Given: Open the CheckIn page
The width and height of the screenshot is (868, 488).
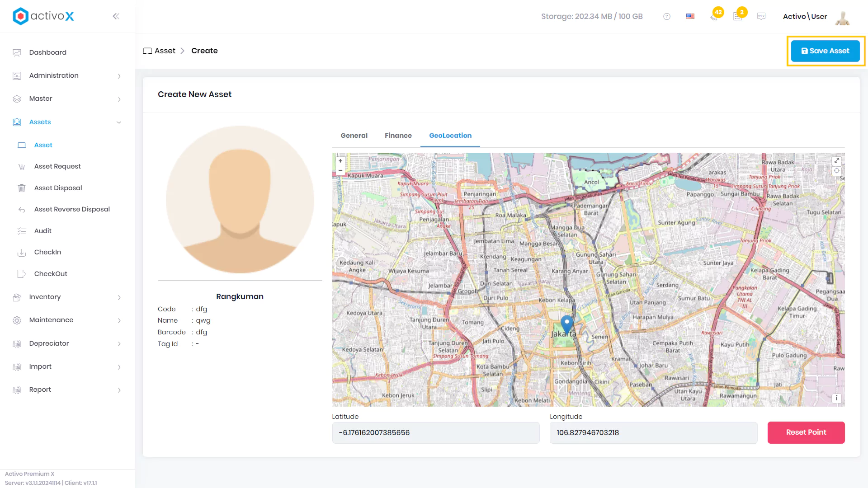Looking at the screenshot, I should coord(48,252).
